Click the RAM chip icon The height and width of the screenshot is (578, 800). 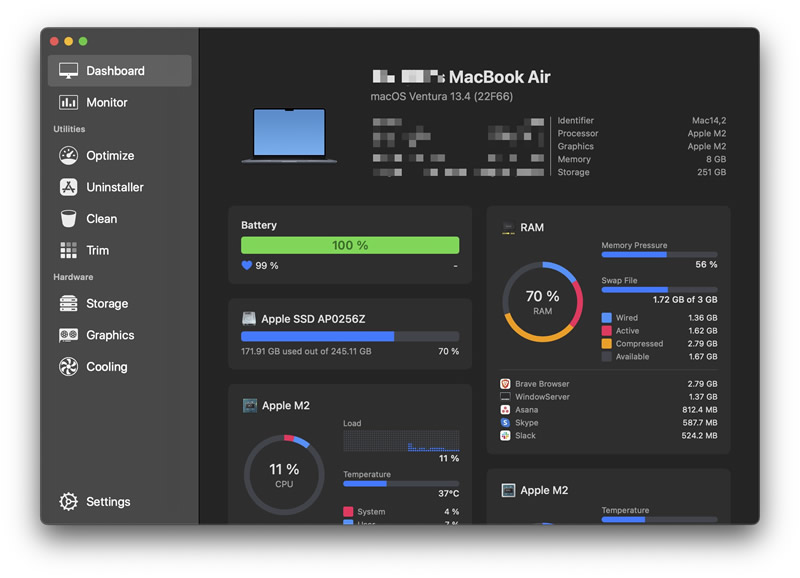[x=508, y=228]
